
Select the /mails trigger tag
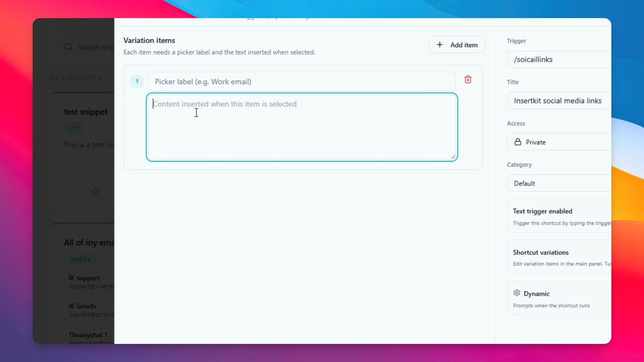(79, 259)
